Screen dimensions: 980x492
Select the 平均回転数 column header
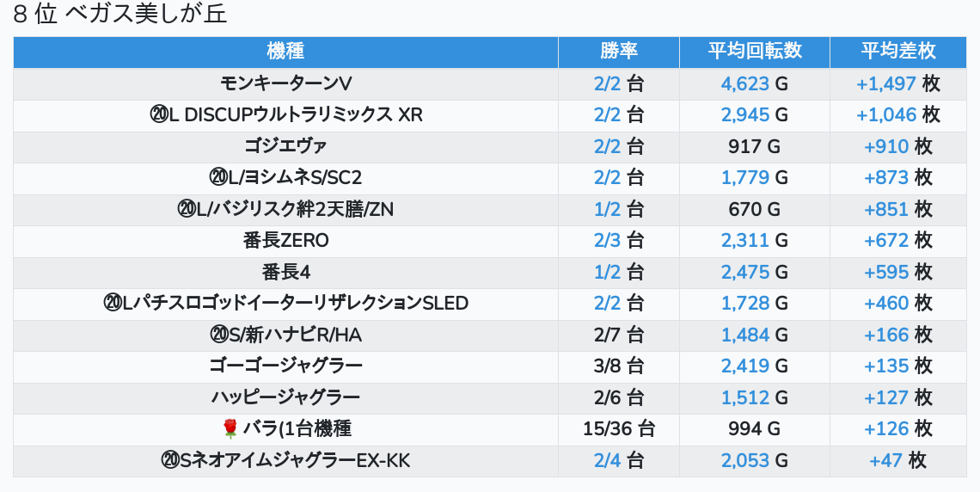(x=755, y=52)
